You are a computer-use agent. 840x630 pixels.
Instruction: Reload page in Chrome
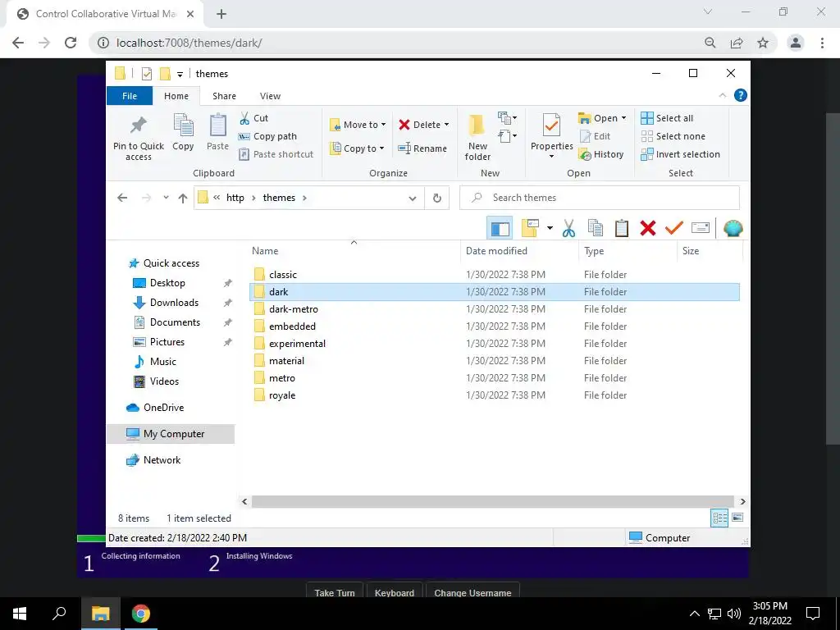pyautogui.click(x=71, y=43)
